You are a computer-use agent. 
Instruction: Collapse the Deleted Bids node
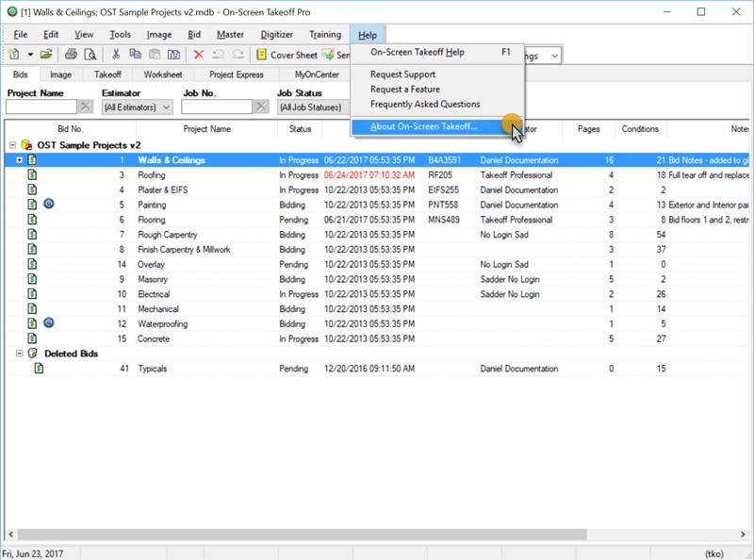[x=19, y=354]
